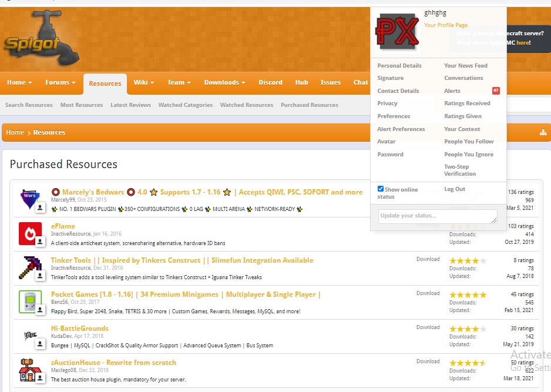The height and width of the screenshot is (392, 551).
Task: Download the zAuctionHouse resource
Action: [428, 361]
